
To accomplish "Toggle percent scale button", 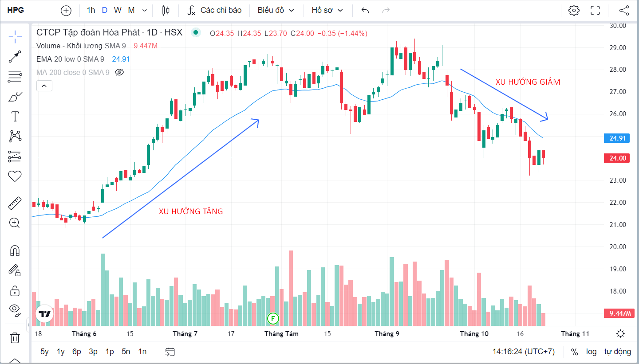I will pyautogui.click(x=574, y=352).
